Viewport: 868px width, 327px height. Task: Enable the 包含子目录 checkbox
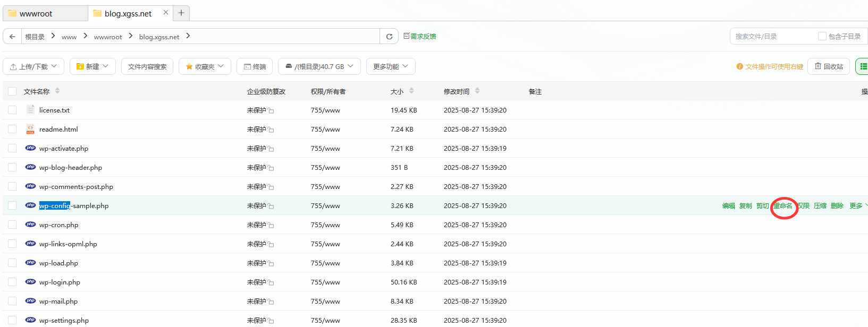(x=822, y=36)
